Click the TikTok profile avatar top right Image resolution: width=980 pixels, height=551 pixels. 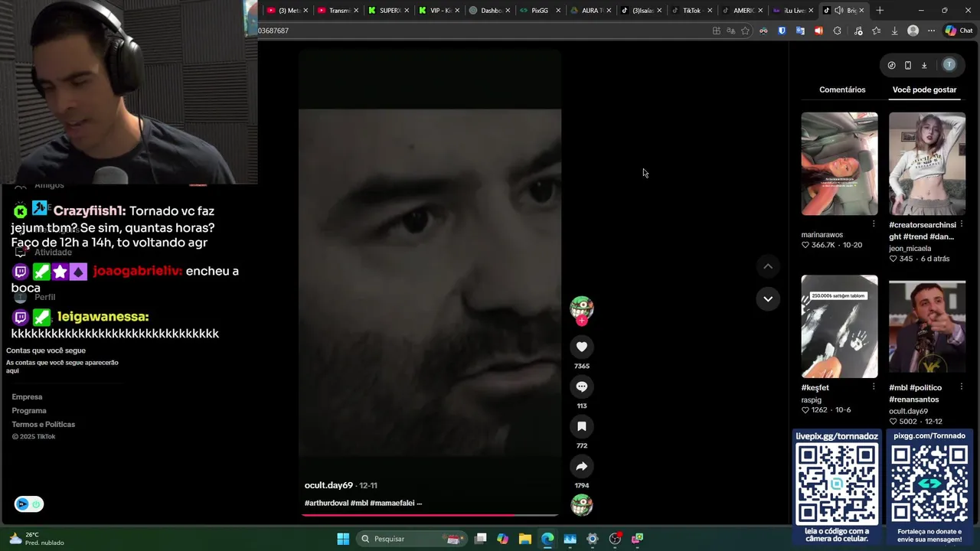pyautogui.click(x=949, y=65)
